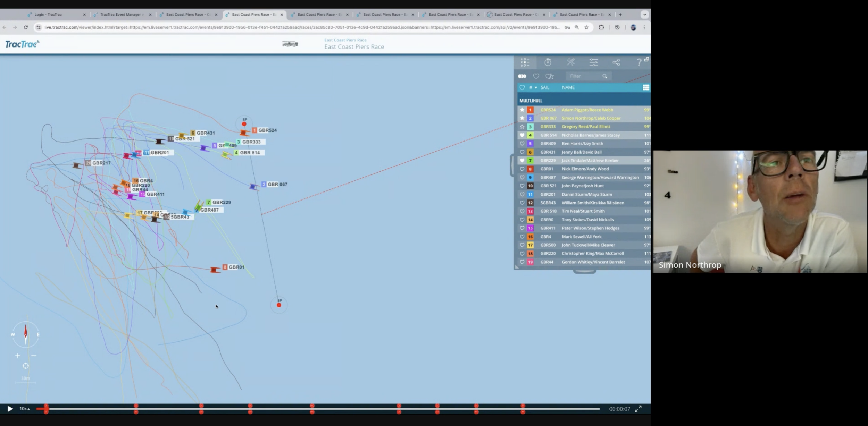
Task: Switch to the TracTrac Event Manager tab
Action: 120,15
